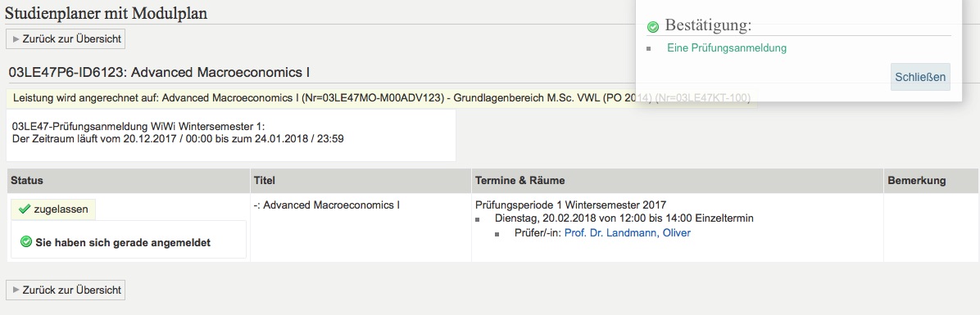Viewport: 980px width, 315px height.
Task: Click the green checkmark icon next to Bestätigung
Action: point(653,27)
